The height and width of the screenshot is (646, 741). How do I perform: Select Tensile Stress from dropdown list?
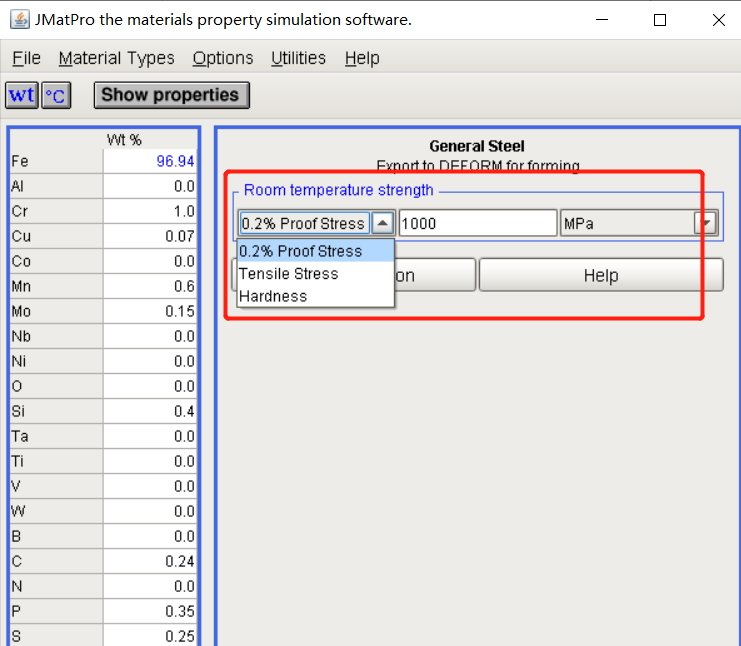[x=289, y=274]
